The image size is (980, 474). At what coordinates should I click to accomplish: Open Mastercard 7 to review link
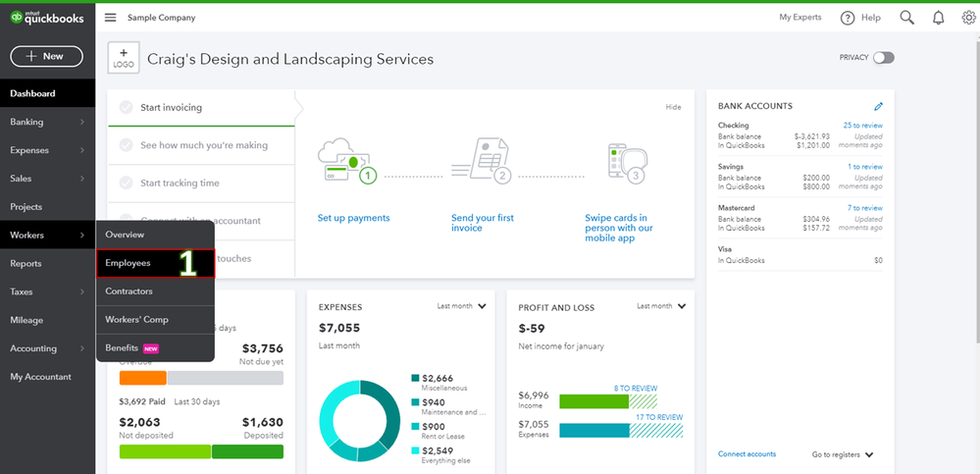pyautogui.click(x=865, y=208)
